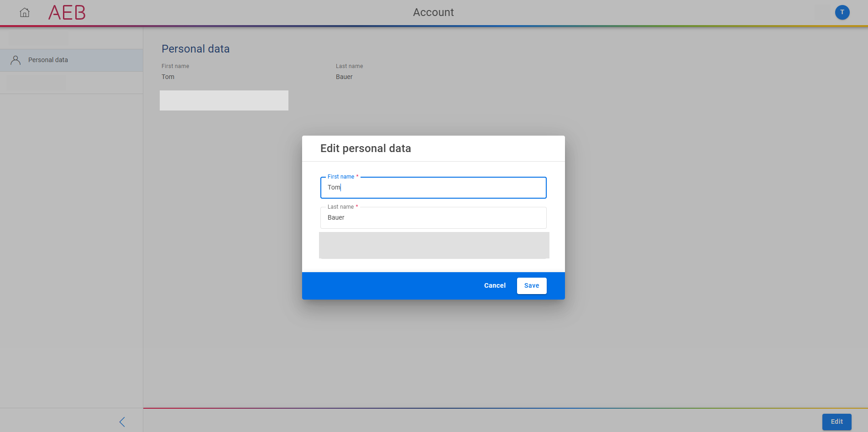
Task: Click the Last name floating label in dialog
Action: (340, 207)
